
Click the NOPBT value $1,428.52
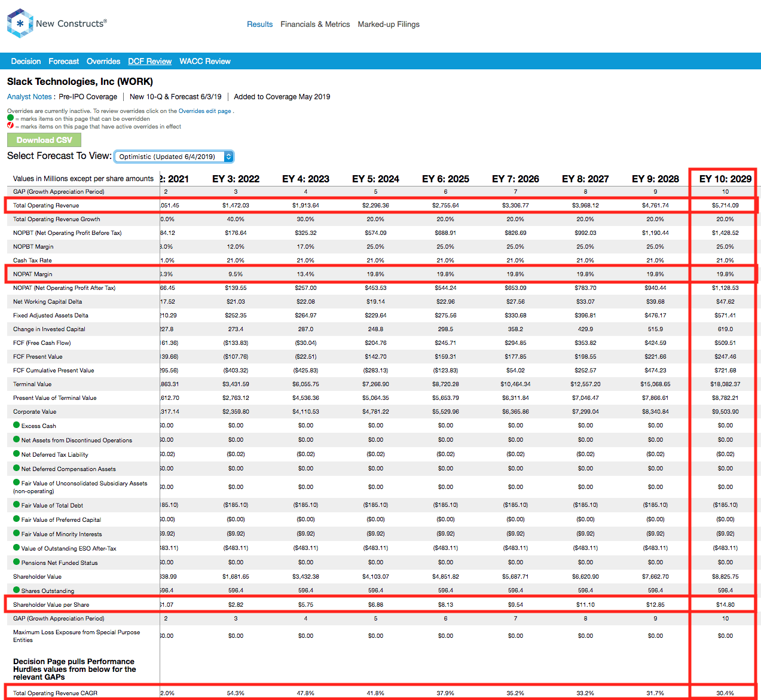(x=725, y=233)
